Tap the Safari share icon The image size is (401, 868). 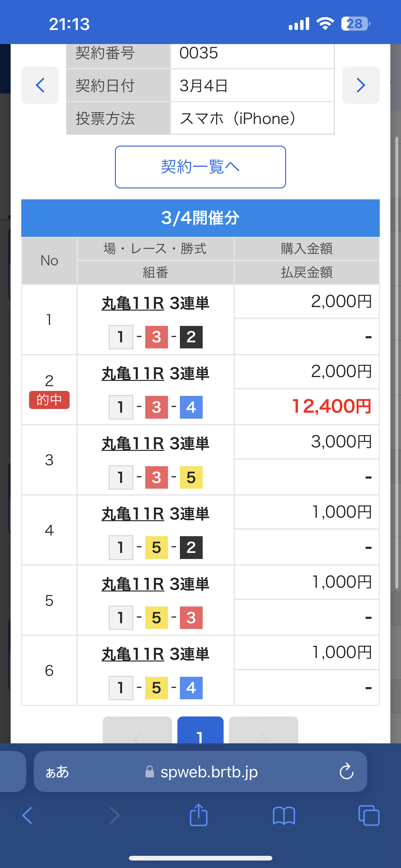coord(198,816)
